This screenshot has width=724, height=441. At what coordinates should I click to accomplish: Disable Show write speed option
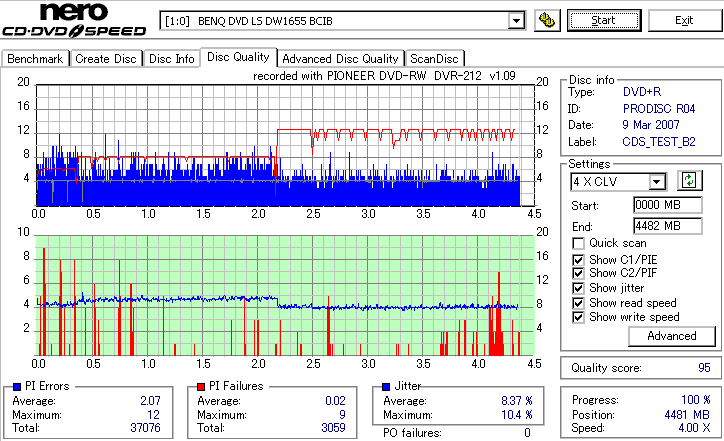578,317
